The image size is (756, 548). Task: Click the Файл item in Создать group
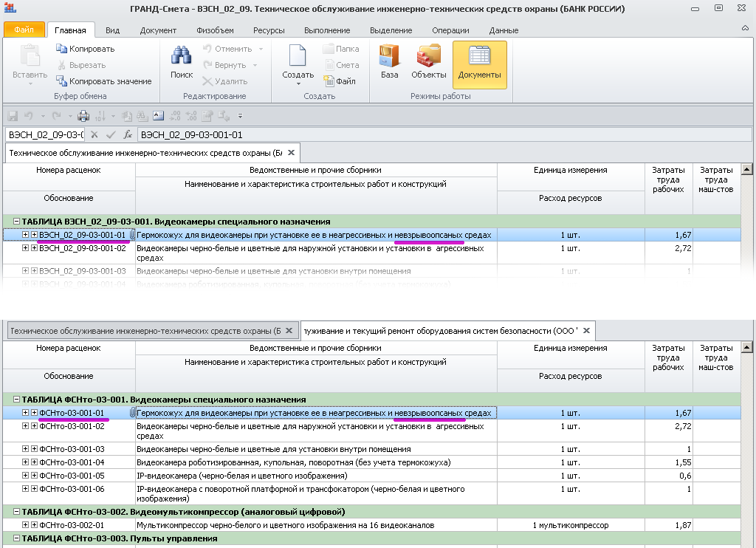point(340,81)
